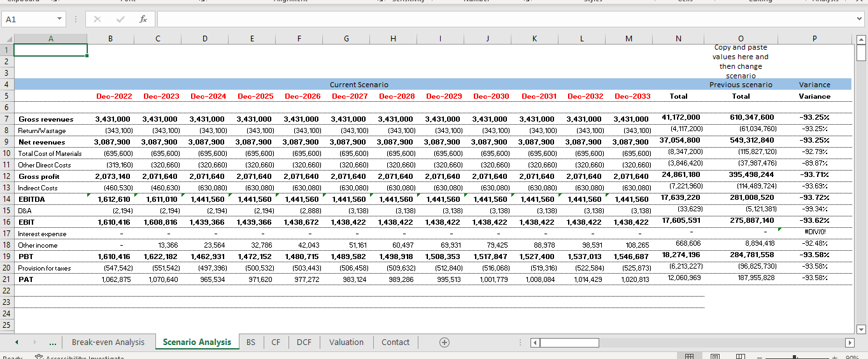
Task: Click Other income value 13,366
Action: coord(168,245)
